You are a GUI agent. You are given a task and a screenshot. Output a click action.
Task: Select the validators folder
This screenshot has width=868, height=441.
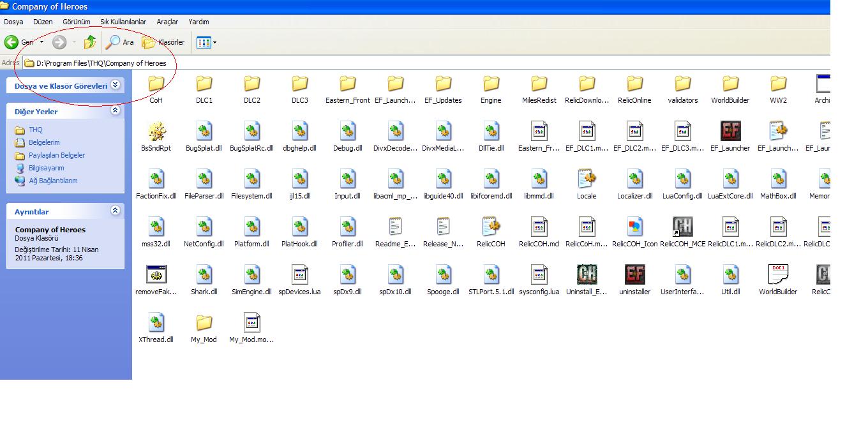(x=682, y=89)
